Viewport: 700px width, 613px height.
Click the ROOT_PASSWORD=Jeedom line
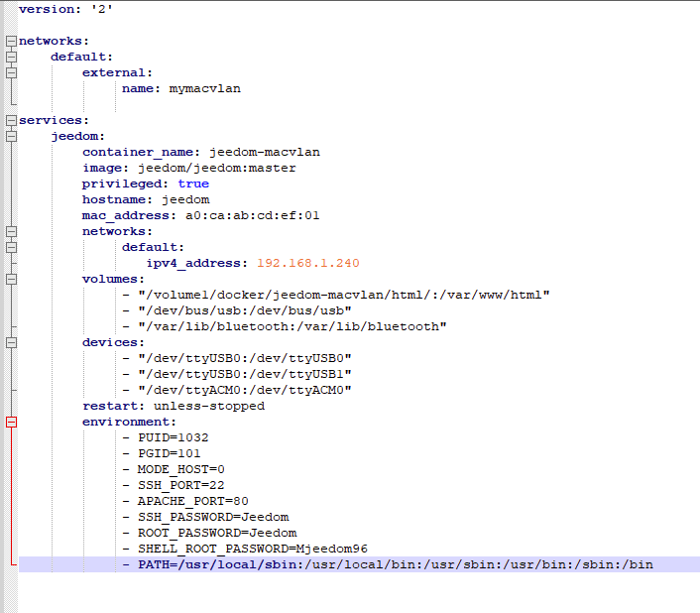209,533
